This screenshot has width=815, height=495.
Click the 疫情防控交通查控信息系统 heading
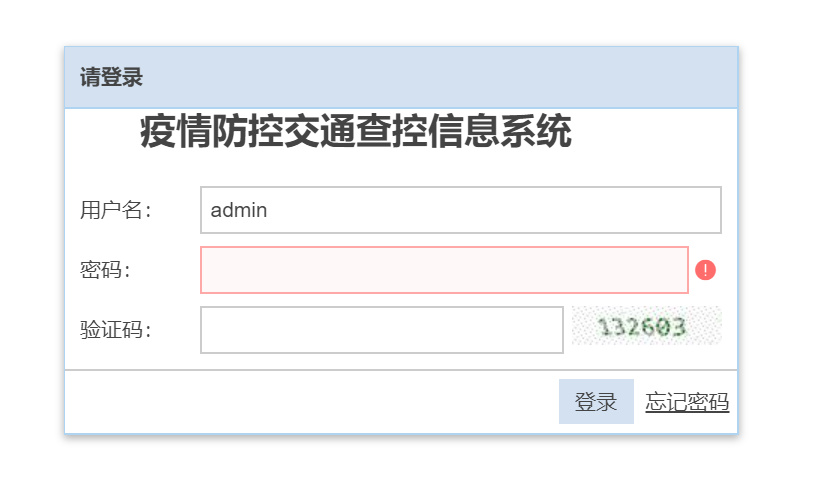coord(356,131)
